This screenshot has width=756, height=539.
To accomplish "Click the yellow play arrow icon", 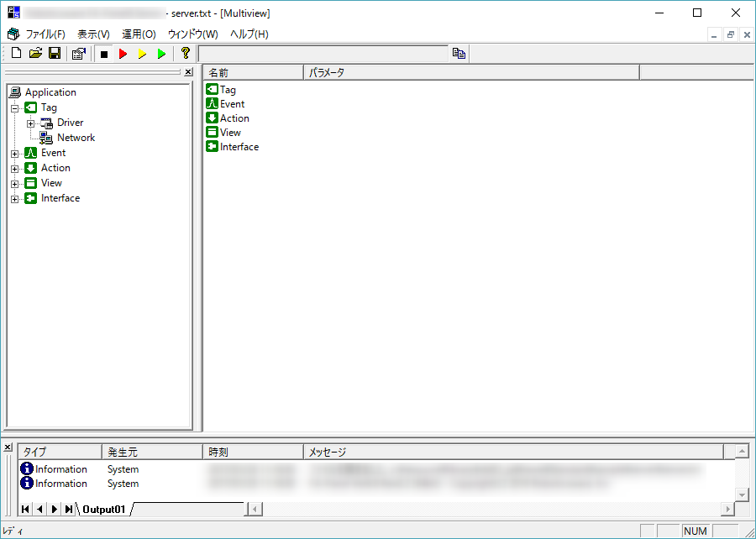I will 142,54.
